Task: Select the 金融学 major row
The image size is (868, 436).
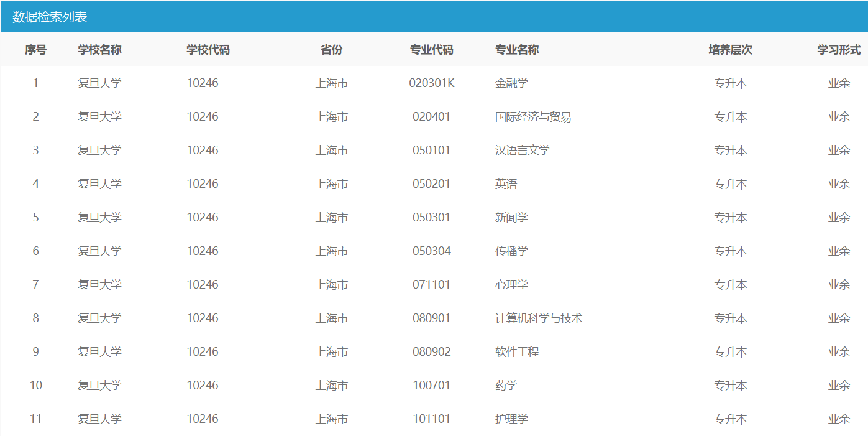Action: pyautogui.click(x=511, y=83)
